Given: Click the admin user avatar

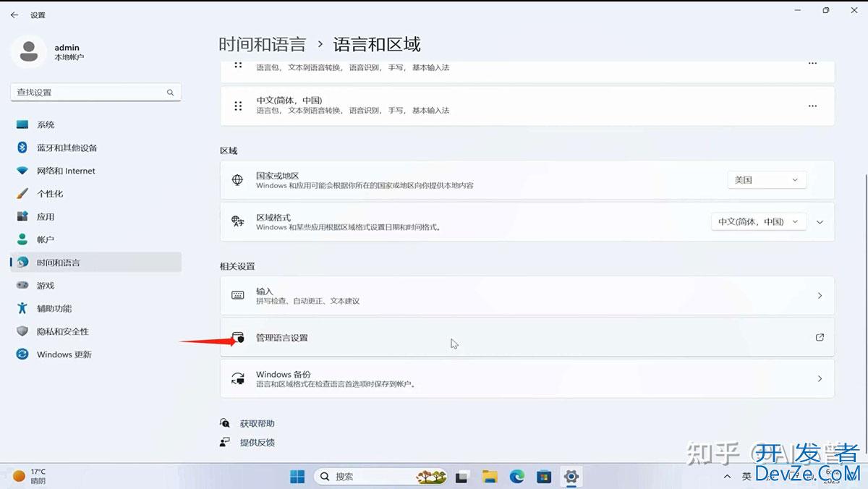Looking at the screenshot, I should pyautogui.click(x=29, y=51).
